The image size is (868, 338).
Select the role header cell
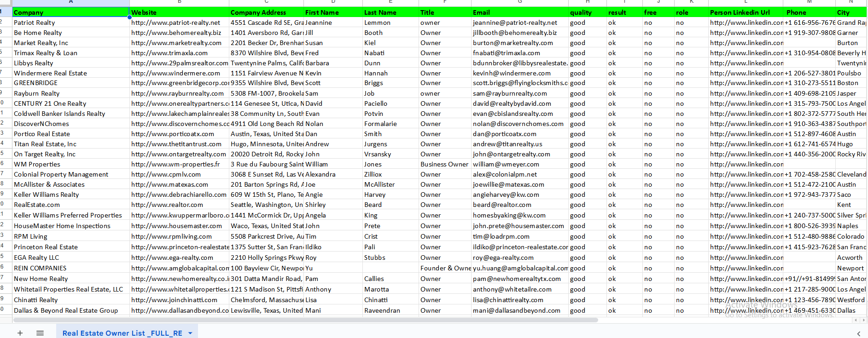click(x=692, y=12)
